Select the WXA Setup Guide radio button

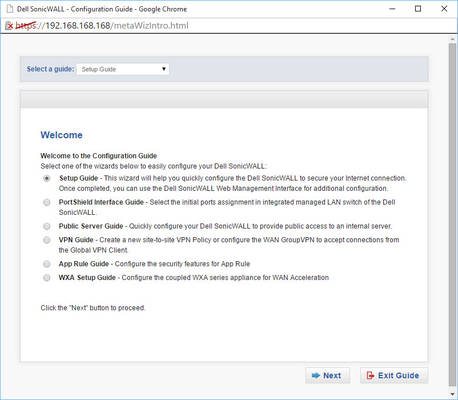pos(47,278)
